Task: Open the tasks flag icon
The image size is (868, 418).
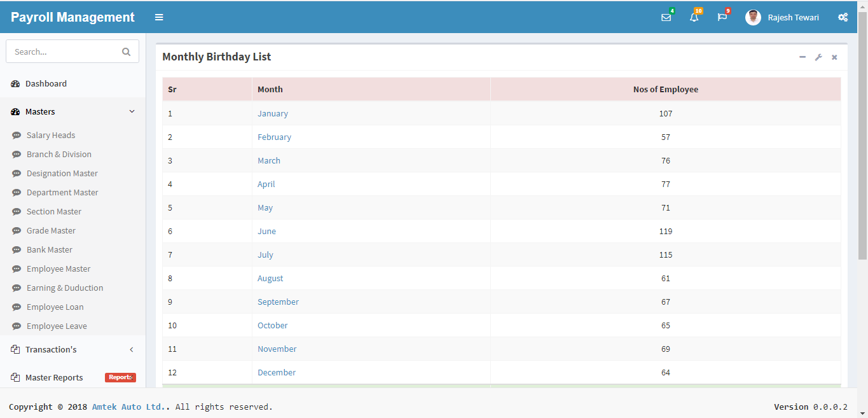Action: tap(722, 17)
